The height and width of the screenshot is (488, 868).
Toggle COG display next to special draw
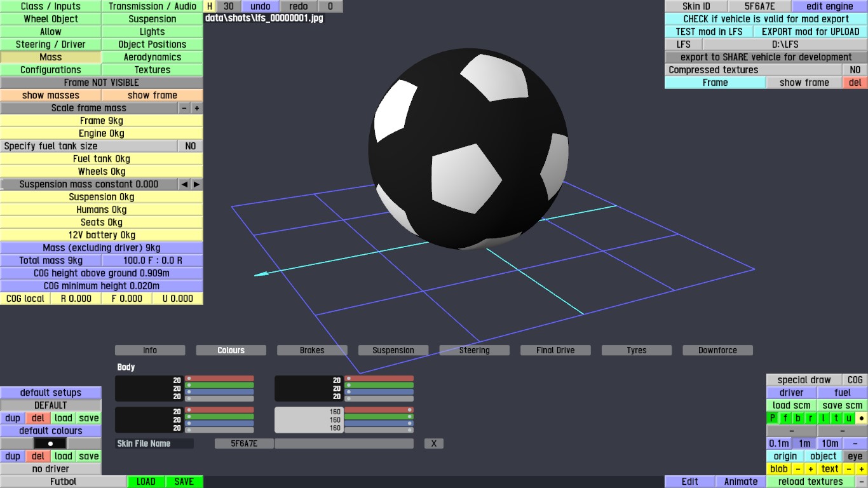[855, 380]
